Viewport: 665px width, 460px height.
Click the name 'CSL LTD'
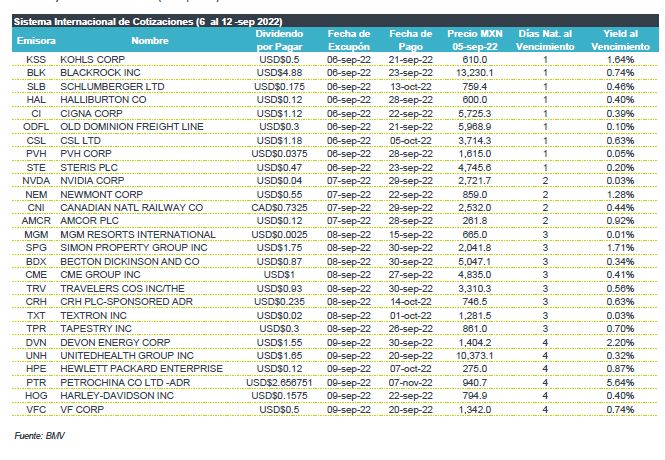pyautogui.click(x=81, y=141)
